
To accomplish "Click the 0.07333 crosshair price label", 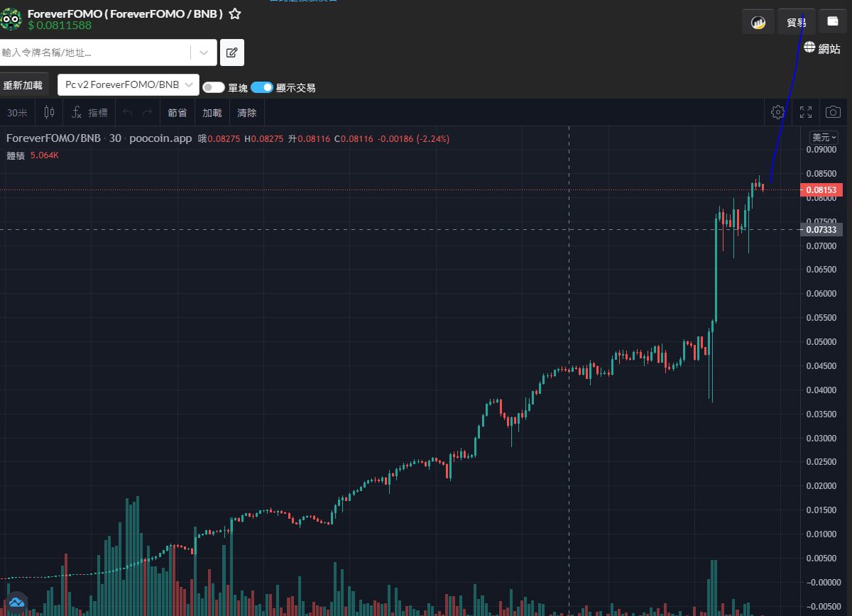I will pyautogui.click(x=821, y=229).
